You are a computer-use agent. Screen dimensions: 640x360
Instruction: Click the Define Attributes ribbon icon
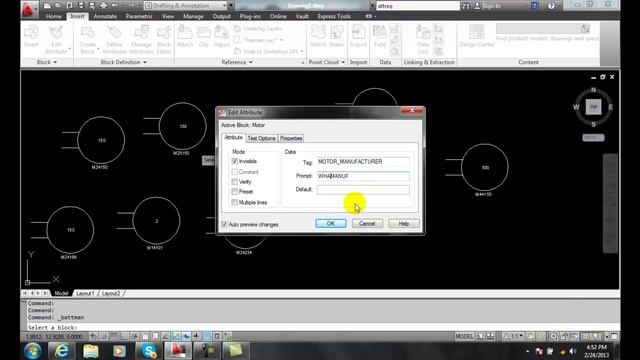pos(114,32)
